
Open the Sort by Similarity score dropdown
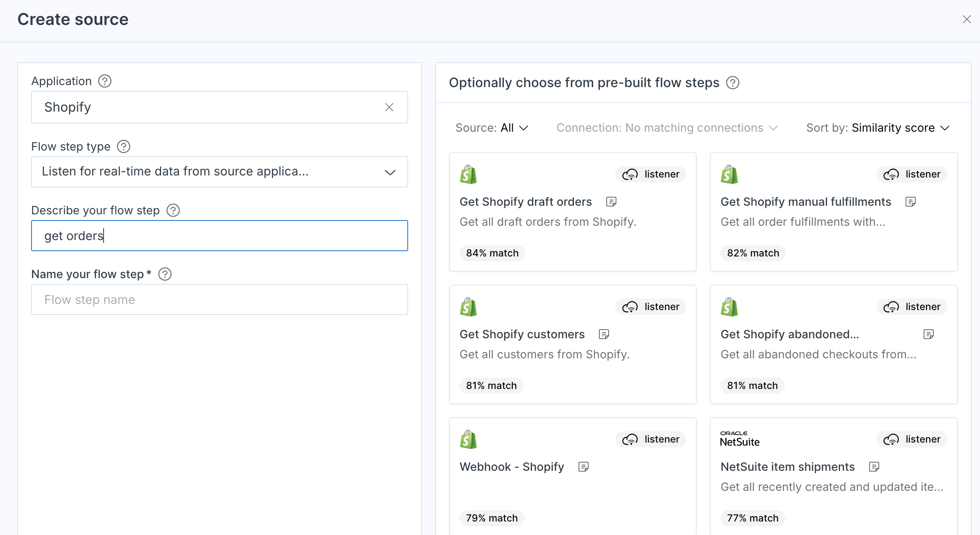878,128
